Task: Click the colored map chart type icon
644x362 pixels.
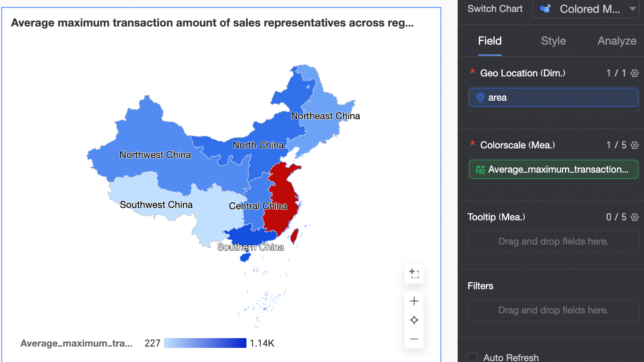Action: point(546,9)
